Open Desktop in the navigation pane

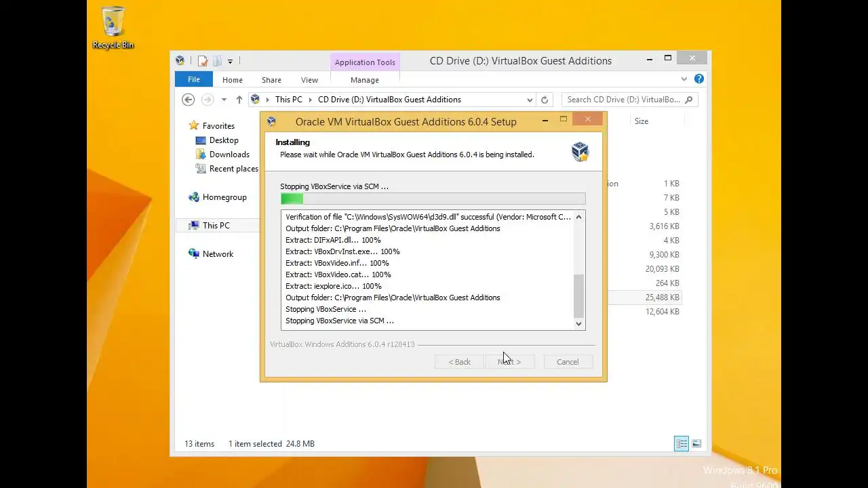tap(224, 140)
